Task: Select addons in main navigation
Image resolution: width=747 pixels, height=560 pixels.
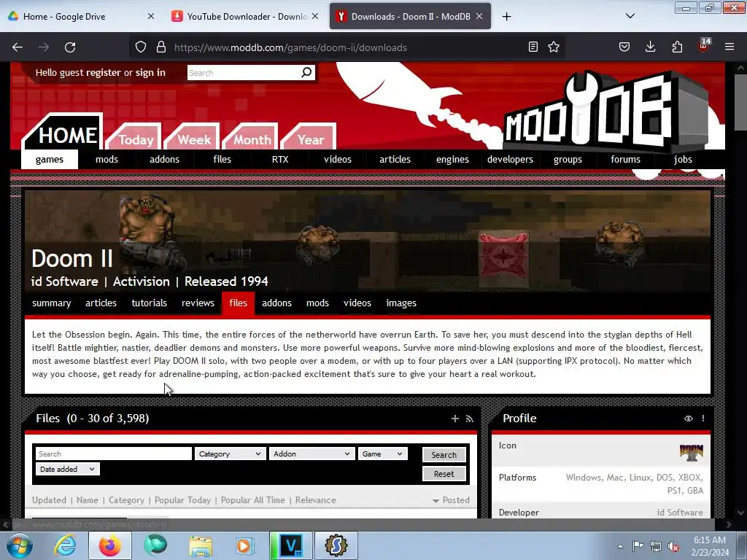Action: click(x=164, y=160)
